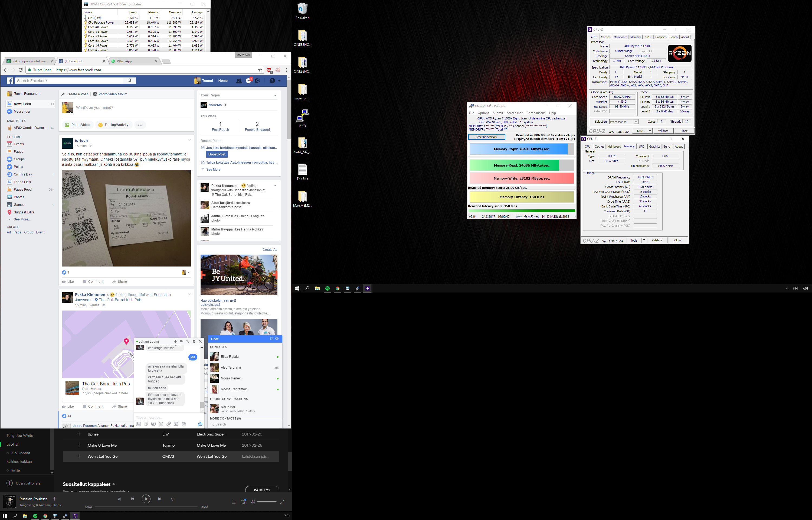This screenshot has width=812, height=520.
Task: Click Start benchmark in MaxxMEM
Action: click(x=486, y=137)
